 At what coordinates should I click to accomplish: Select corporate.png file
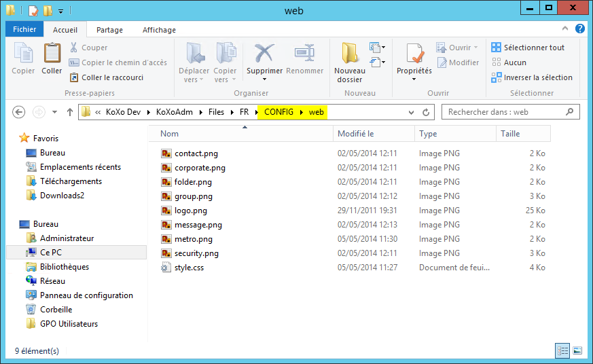pyautogui.click(x=200, y=168)
